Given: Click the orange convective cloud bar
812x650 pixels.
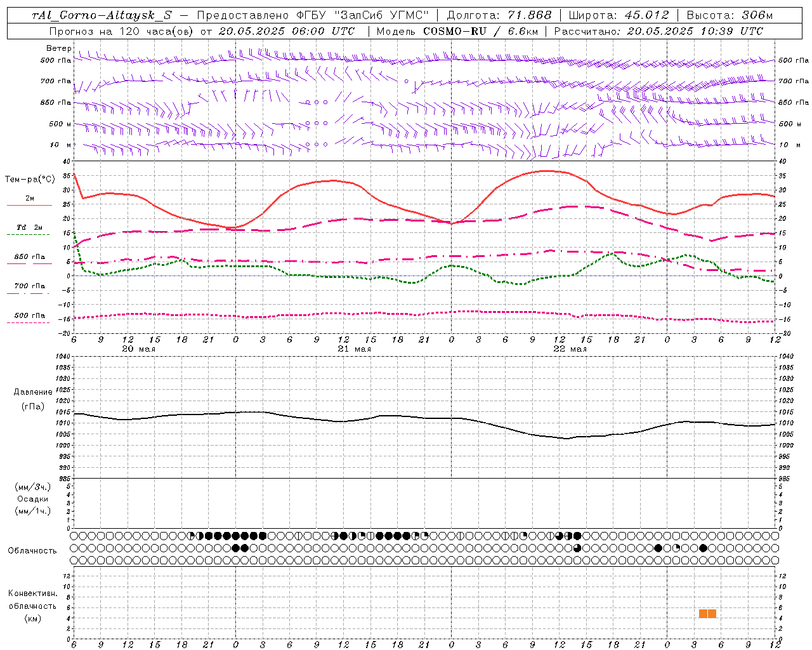Looking at the screenshot, I should click(707, 614).
